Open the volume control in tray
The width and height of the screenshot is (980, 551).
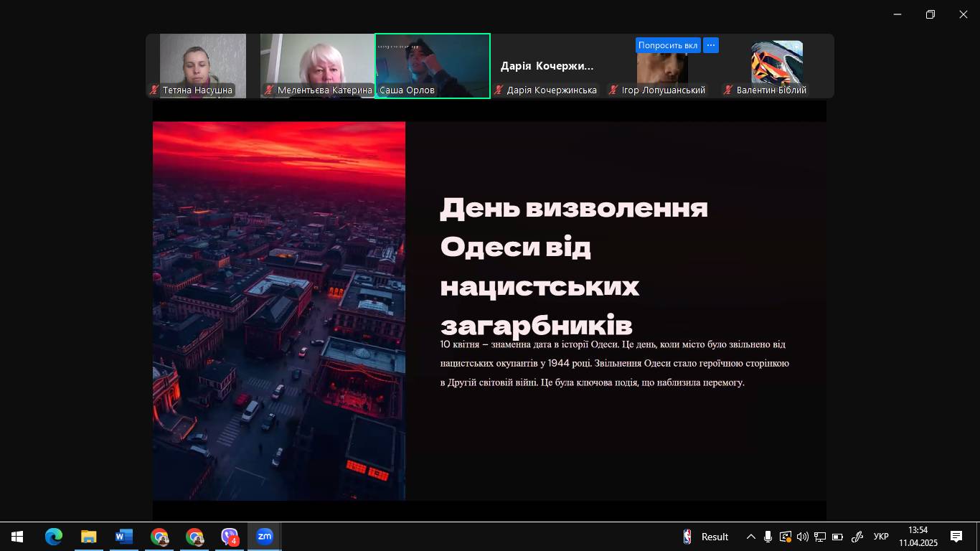click(803, 537)
